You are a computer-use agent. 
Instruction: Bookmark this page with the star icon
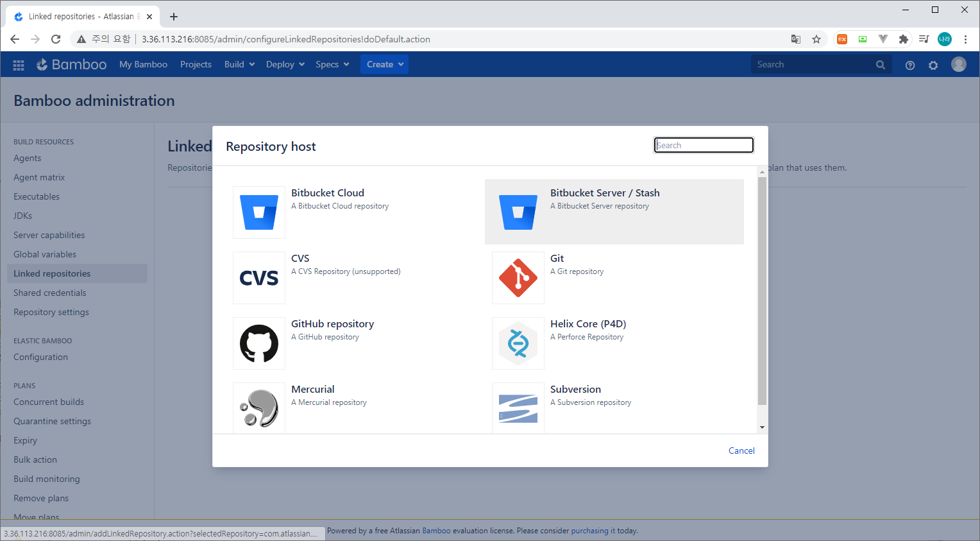point(816,39)
